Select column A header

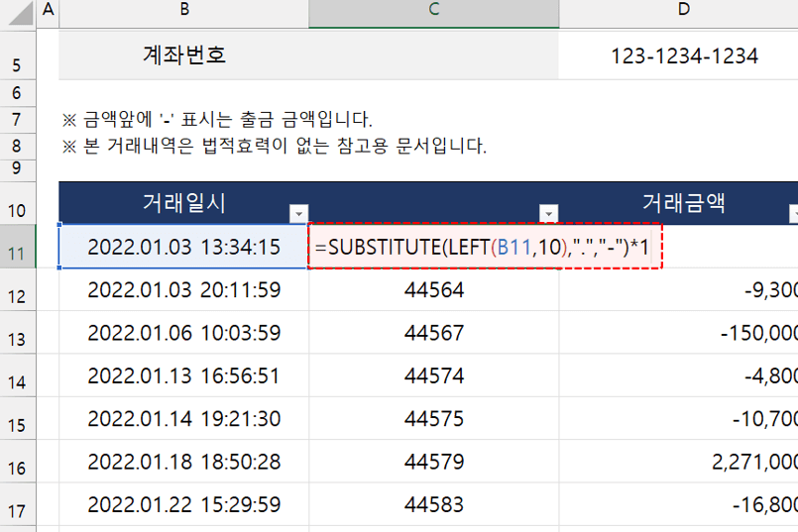click(48, 13)
